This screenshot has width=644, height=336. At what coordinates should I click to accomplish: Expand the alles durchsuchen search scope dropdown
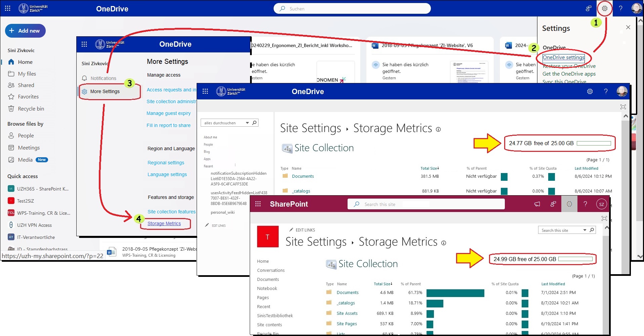(247, 123)
